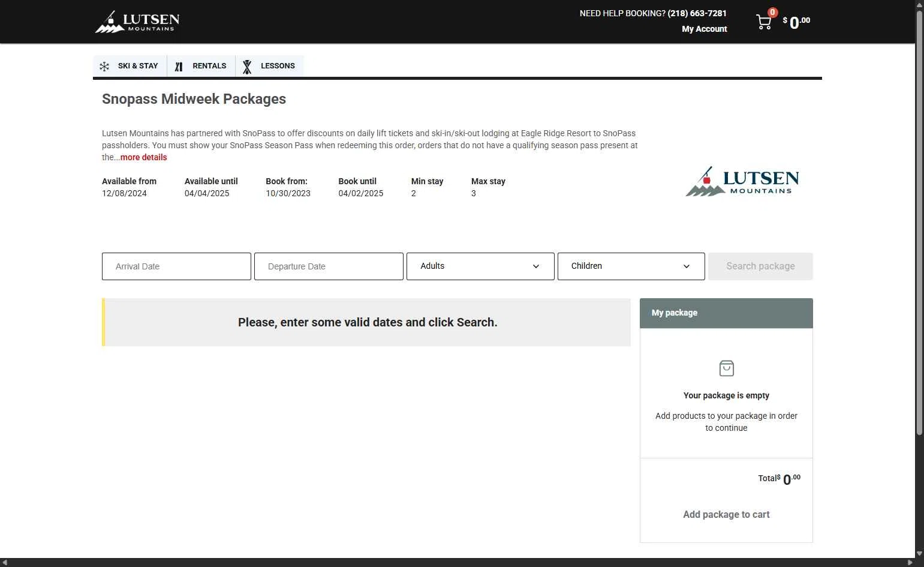Click the vertical scrollbar thumb
Viewport: 924px width, 567px height.
point(919,222)
